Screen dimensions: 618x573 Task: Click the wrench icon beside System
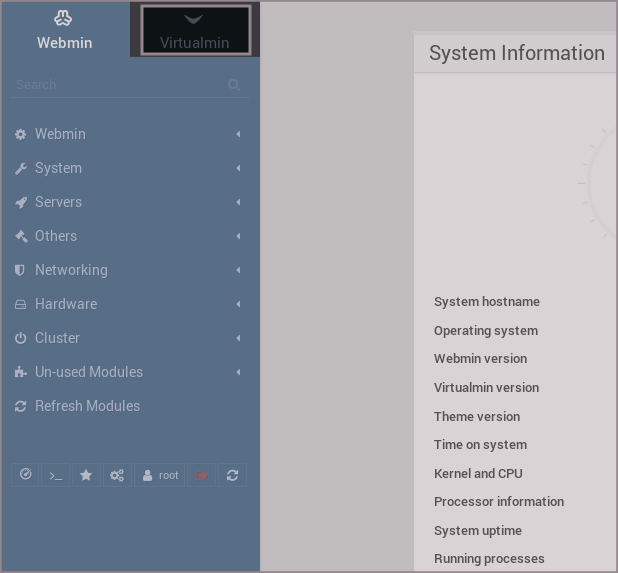[20, 168]
